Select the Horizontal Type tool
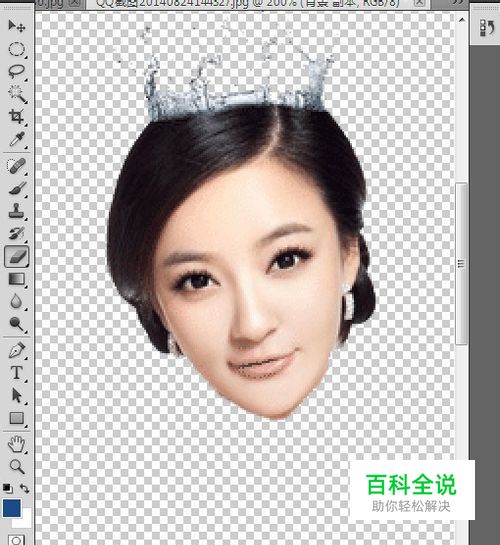This screenshot has width=500, height=545. [16, 373]
